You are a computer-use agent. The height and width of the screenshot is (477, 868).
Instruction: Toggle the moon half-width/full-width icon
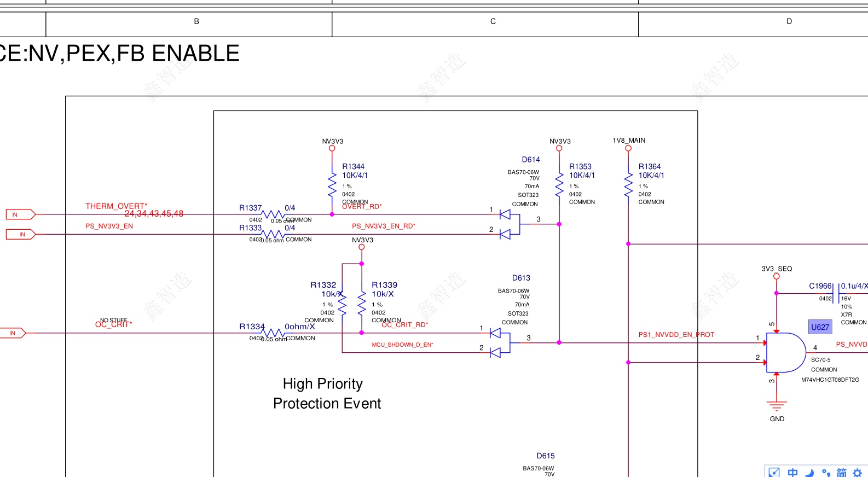click(809, 472)
